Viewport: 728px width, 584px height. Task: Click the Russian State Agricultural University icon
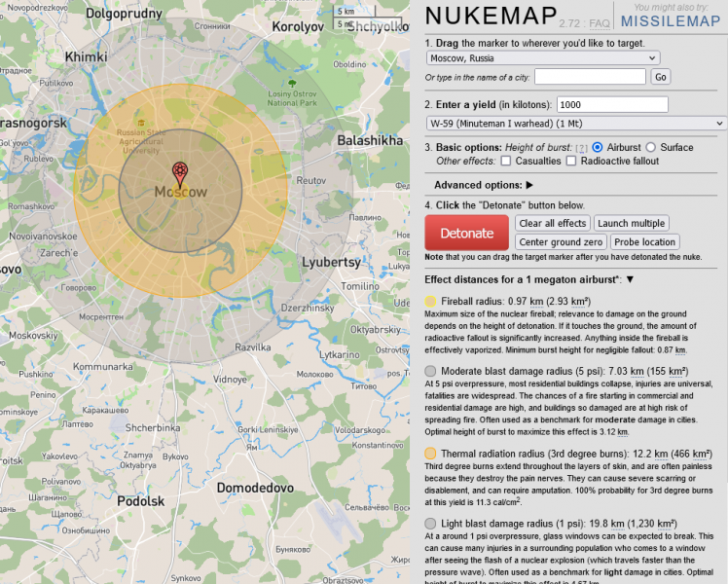[141, 123]
